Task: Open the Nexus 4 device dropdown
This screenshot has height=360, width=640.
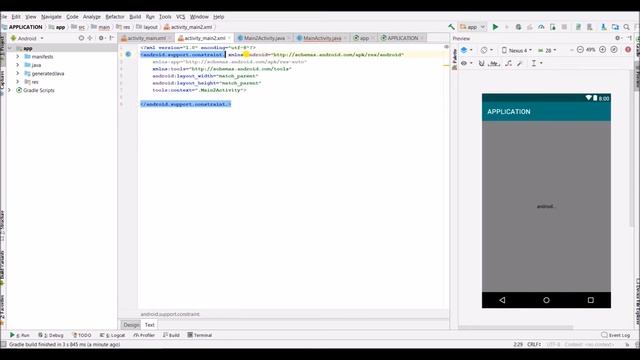Action: coord(516,50)
